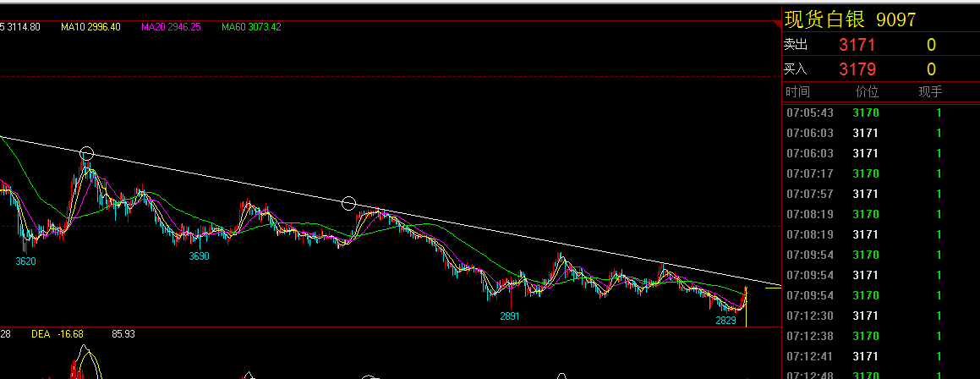Select the 现货白银 9097 instrument title
980x379 pixels.
tap(850, 19)
